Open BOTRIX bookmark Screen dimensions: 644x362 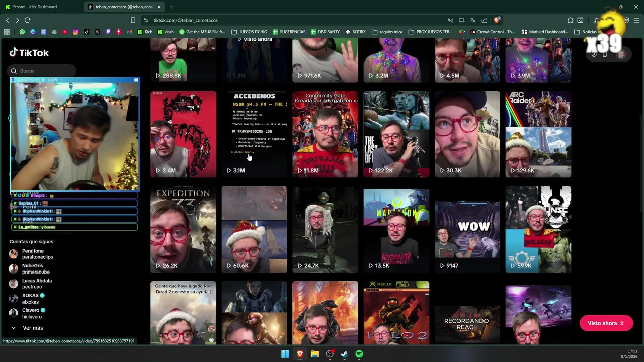(x=355, y=32)
